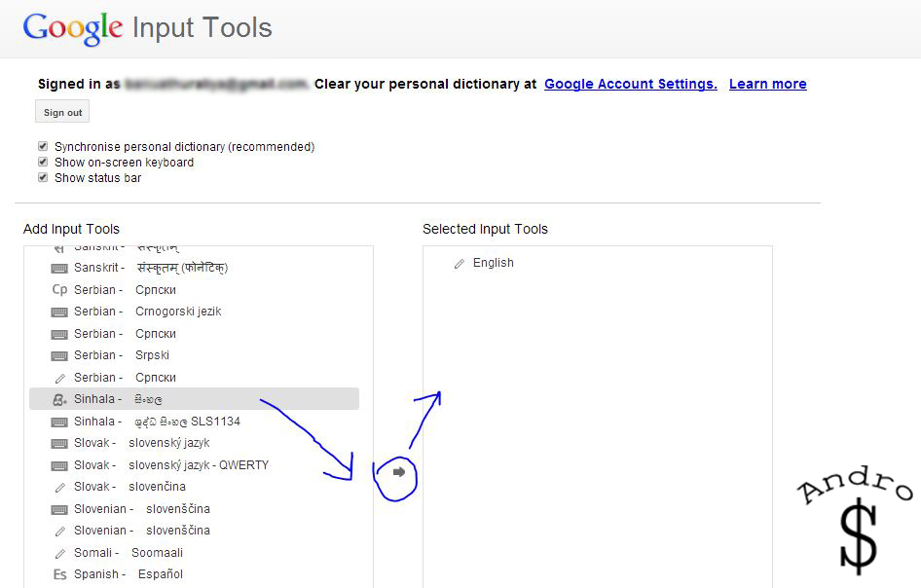Image resolution: width=921 pixels, height=588 pixels.
Task: Toggle Synchronise personal dictionary checkbox
Action: point(43,146)
